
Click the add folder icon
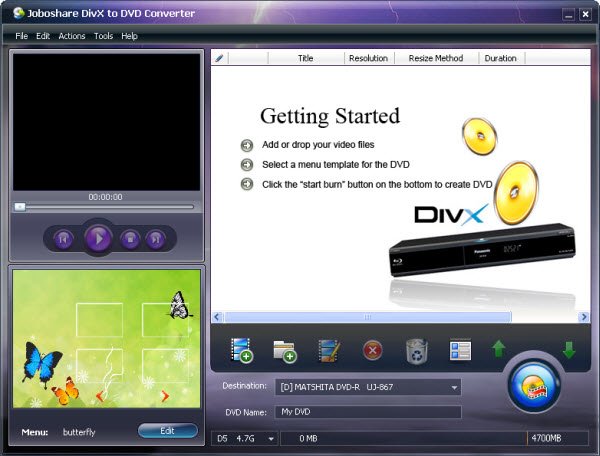(285, 351)
